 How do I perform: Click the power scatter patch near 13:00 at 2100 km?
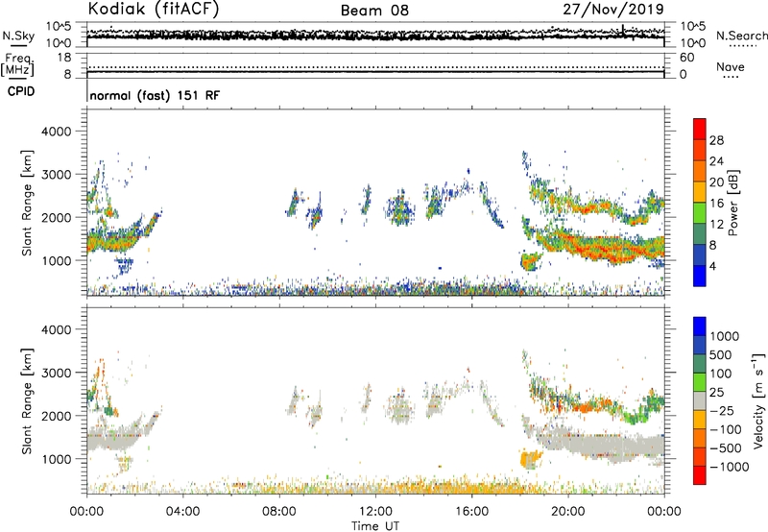point(400,208)
